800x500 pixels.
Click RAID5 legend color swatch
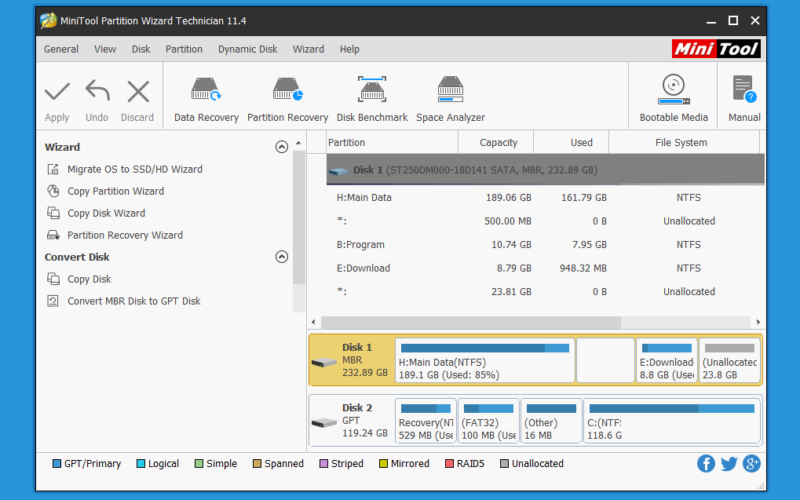pyautogui.click(x=449, y=464)
